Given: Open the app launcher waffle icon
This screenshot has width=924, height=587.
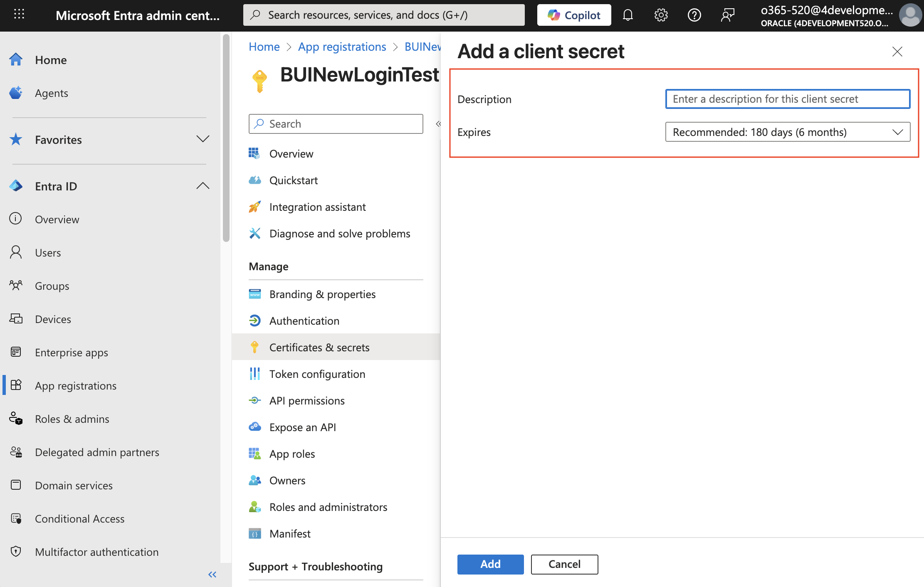Looking at the screenshot, I should pos(19,15).
